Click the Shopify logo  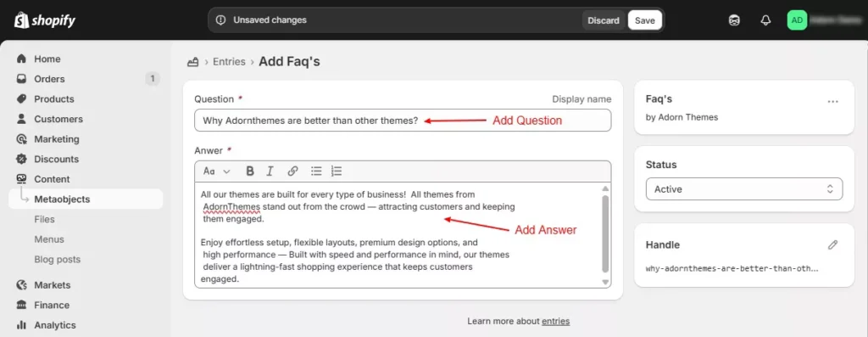tap(45, 20)
